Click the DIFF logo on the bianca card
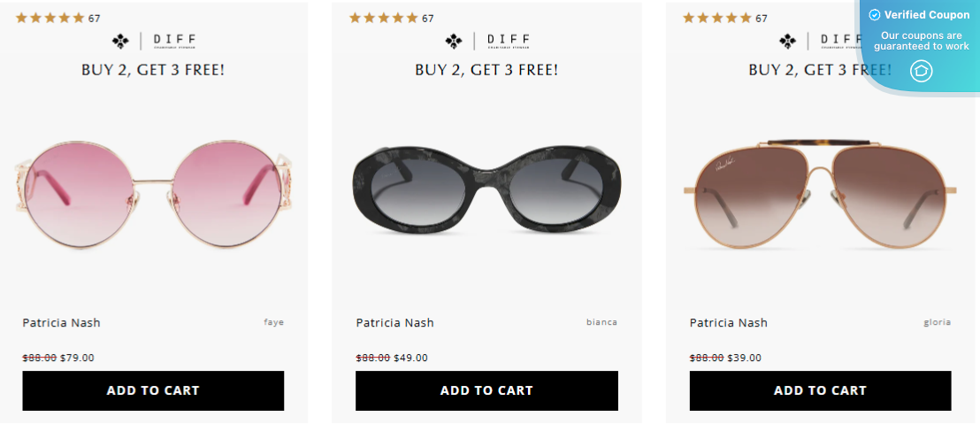This screenshot has width=980, height=424. tap(486, 41)
